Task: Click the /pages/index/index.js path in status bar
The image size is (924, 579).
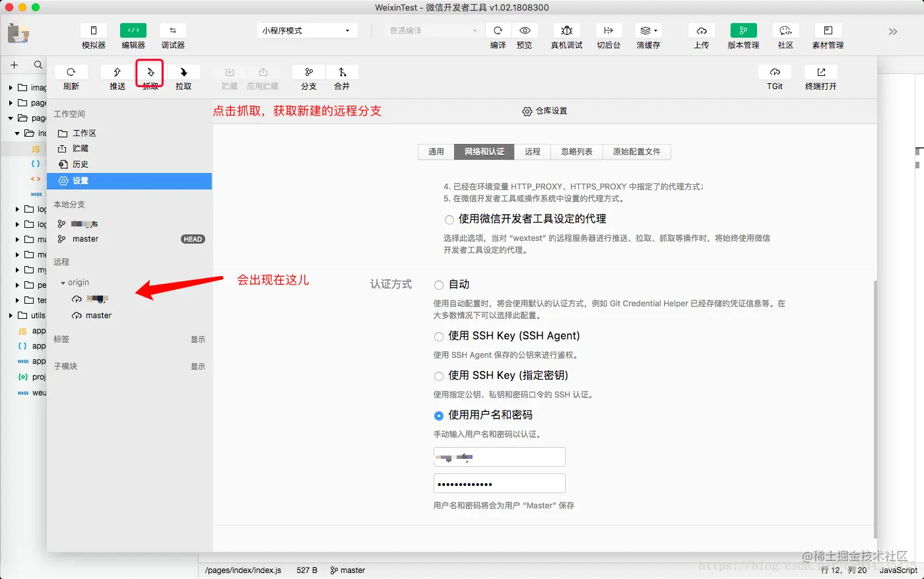Action: [x=243, y=570]
